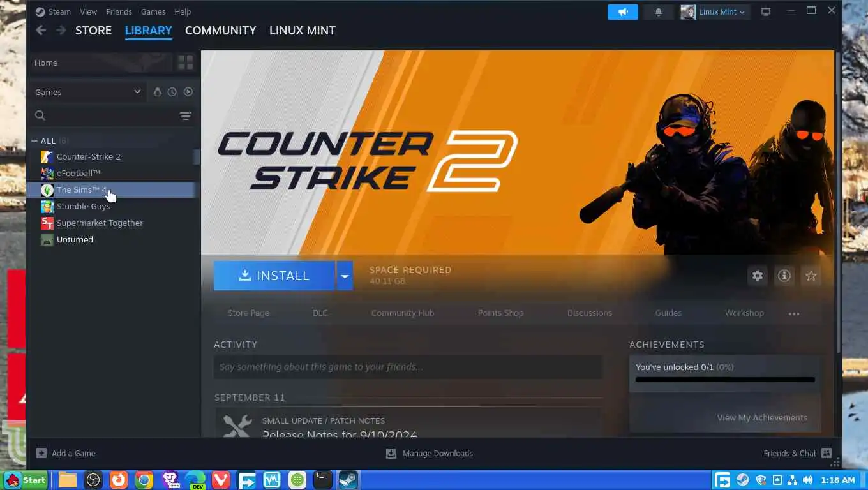Collapse the ALL games category
The width and height of the screenshot is (868, 490).
(x=34, y=140)
